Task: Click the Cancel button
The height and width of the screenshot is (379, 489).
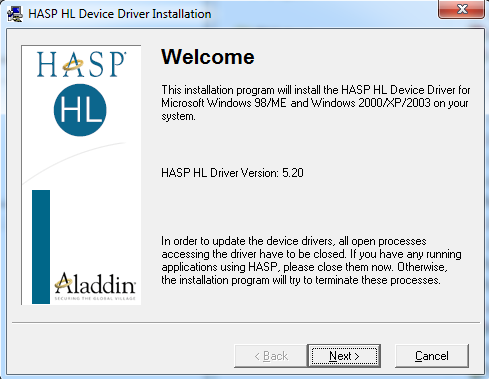Action: [x=432, y=356]
